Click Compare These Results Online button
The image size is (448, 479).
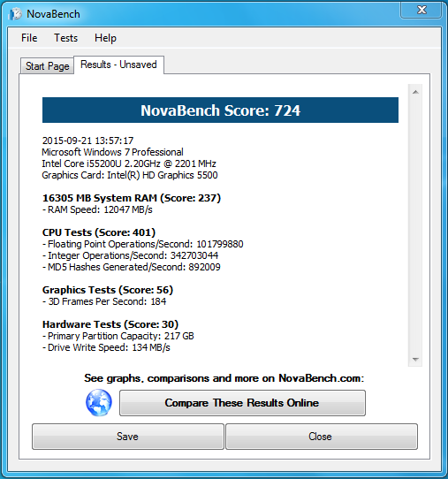(x=242, y=403)
